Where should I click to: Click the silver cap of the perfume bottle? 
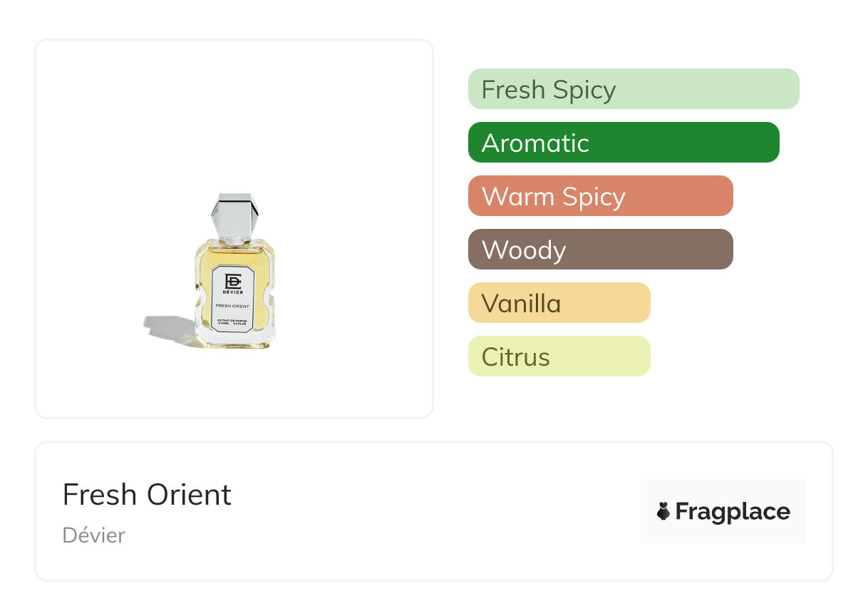pos(233,213)
